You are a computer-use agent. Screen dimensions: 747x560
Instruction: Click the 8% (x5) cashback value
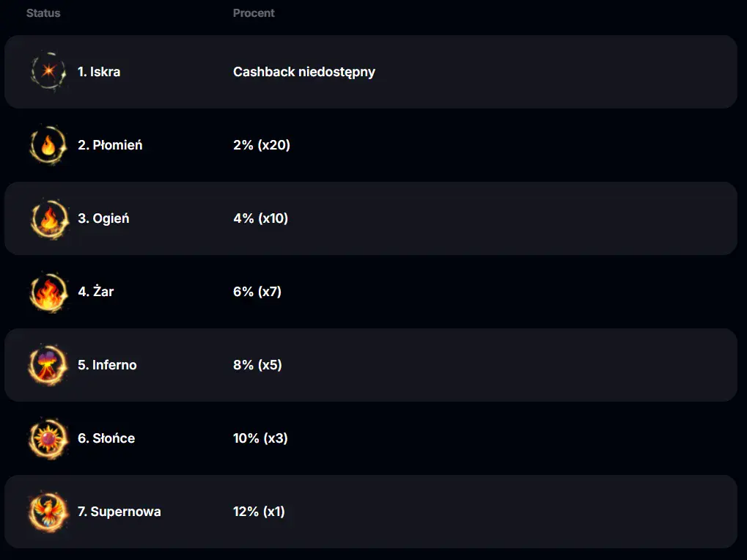[257, 365]
